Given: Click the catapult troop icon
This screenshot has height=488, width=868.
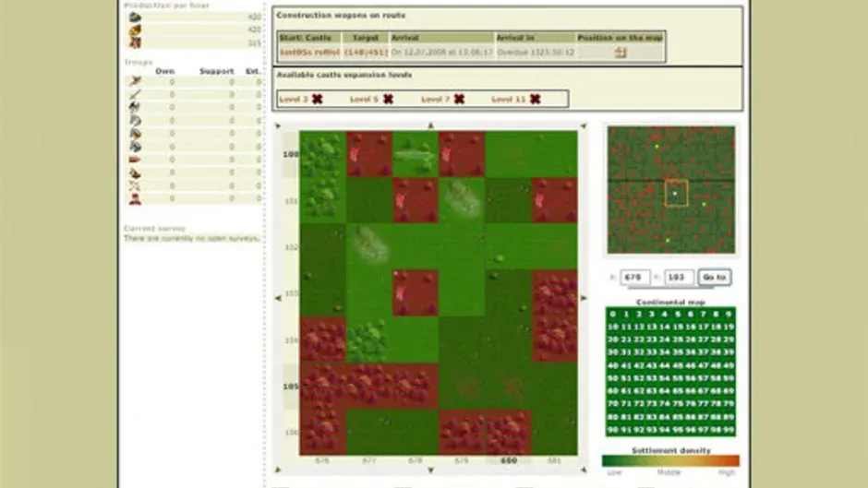Looking at the screenshot, I should tap(135, 173).
